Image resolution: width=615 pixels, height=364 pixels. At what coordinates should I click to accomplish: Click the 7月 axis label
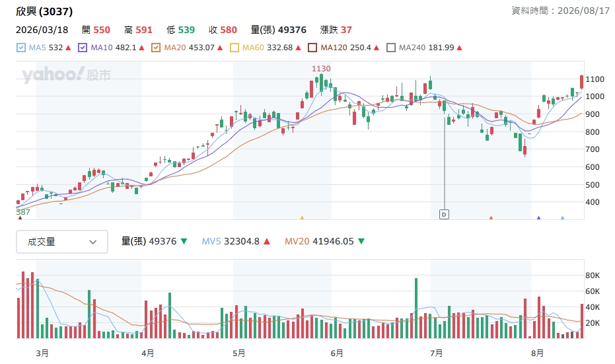click(437, 353)
